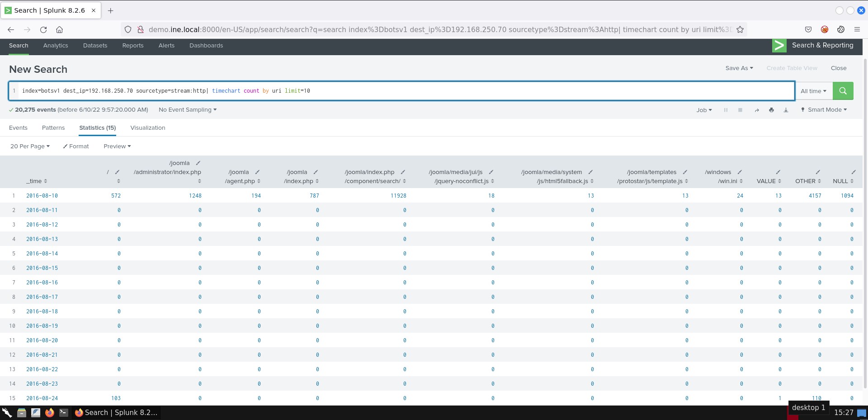The height and width of the screenshot is (420, 868).
Task: Open the file manager in the taskbar
Action: [21, 412]
